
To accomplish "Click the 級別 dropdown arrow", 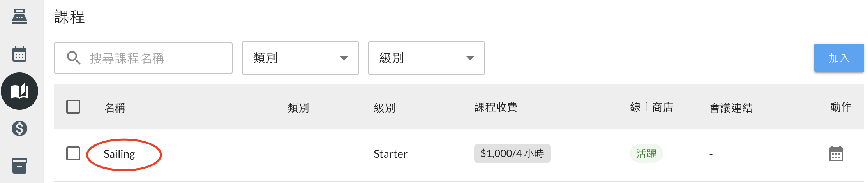I will pyautogui.click(x=470, y=58).
